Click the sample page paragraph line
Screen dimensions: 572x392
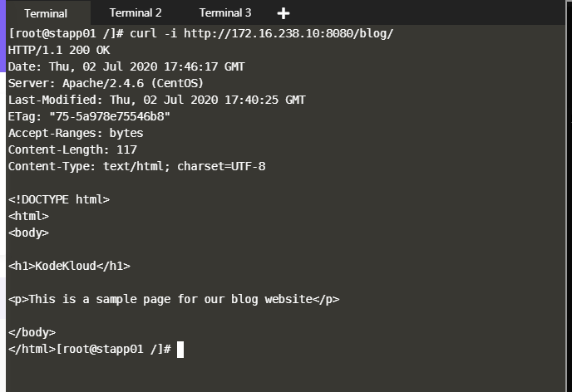point(174,299)
